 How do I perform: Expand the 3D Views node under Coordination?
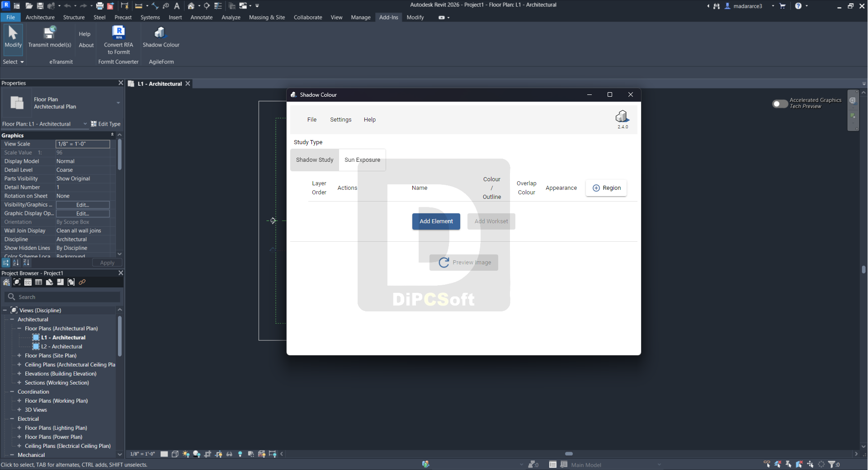[19, 410]
